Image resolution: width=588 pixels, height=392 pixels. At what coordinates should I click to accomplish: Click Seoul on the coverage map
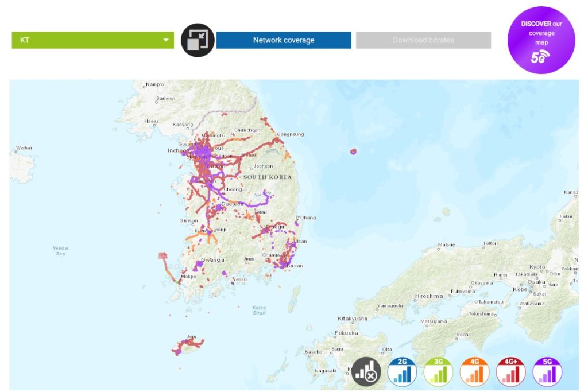[x=215, y=148]
